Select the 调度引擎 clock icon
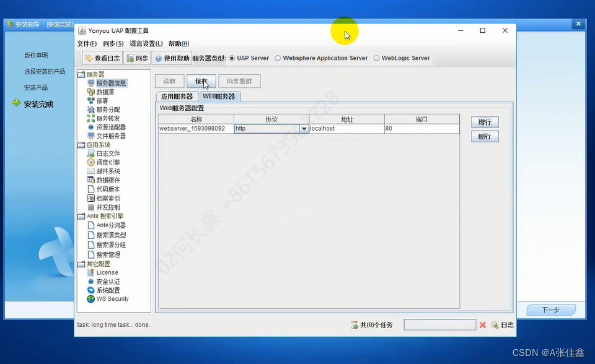Image resolution: width=595 pixels, height=364 pixels. 90,162
